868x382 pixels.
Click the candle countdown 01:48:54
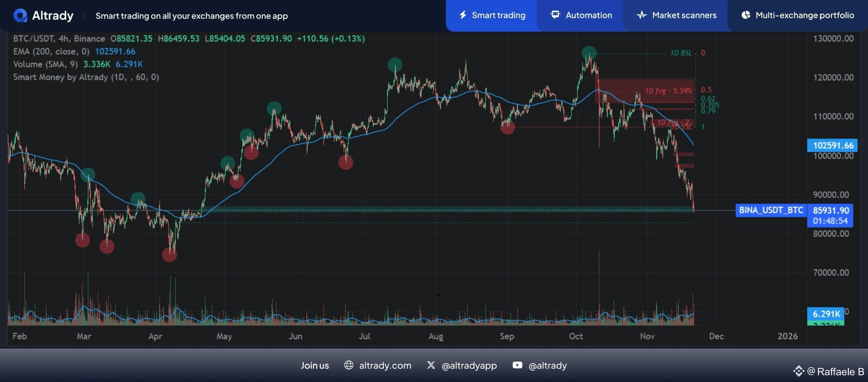[x=830, y=221]
